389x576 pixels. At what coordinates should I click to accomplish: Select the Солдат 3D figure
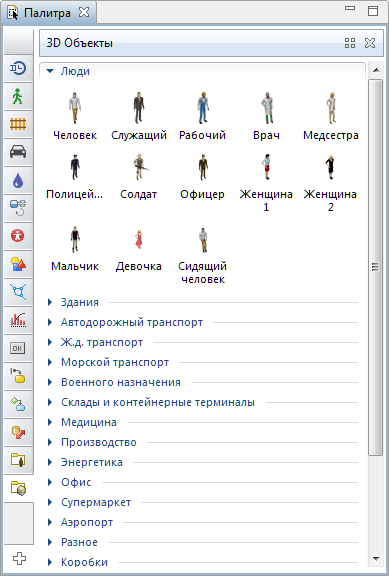139,177
